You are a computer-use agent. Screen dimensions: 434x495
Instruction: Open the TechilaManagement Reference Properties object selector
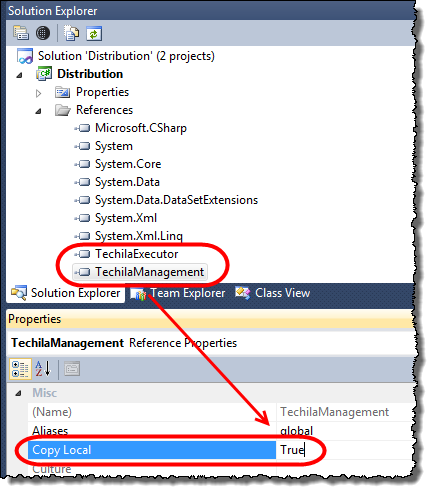coord(210,343)
